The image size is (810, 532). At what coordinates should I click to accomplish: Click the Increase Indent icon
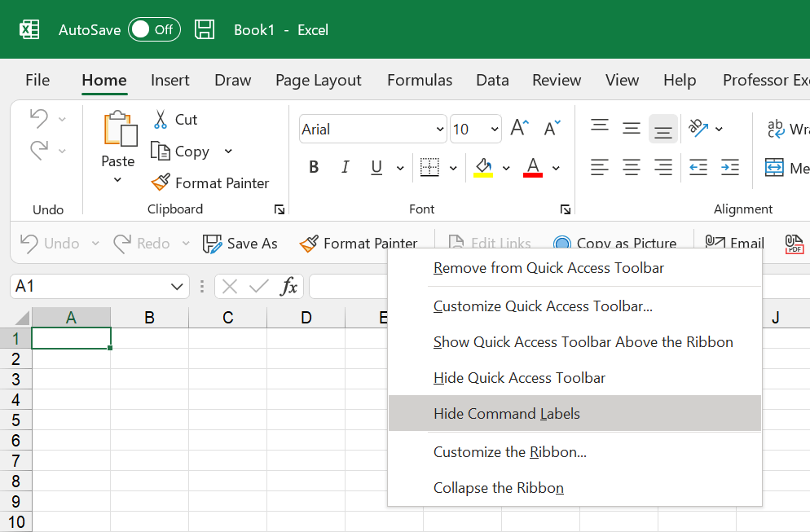pos(728,167)
